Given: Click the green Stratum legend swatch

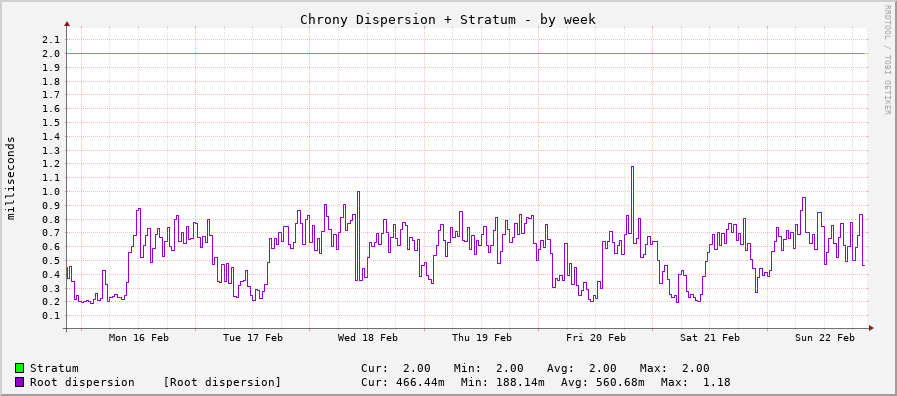Looking at the screenshot, I should point(19,368).
